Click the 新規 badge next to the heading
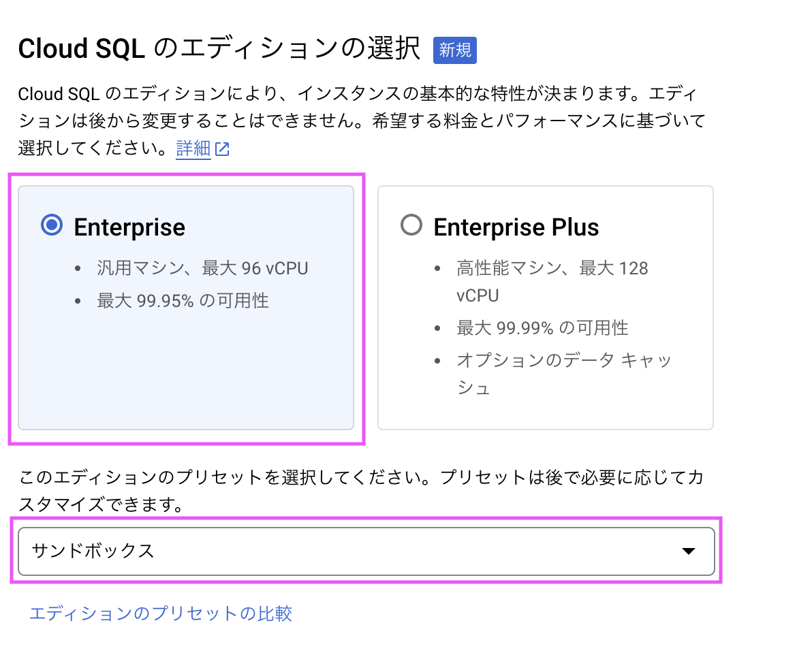The image size is (812, 659). pos(454,50)
